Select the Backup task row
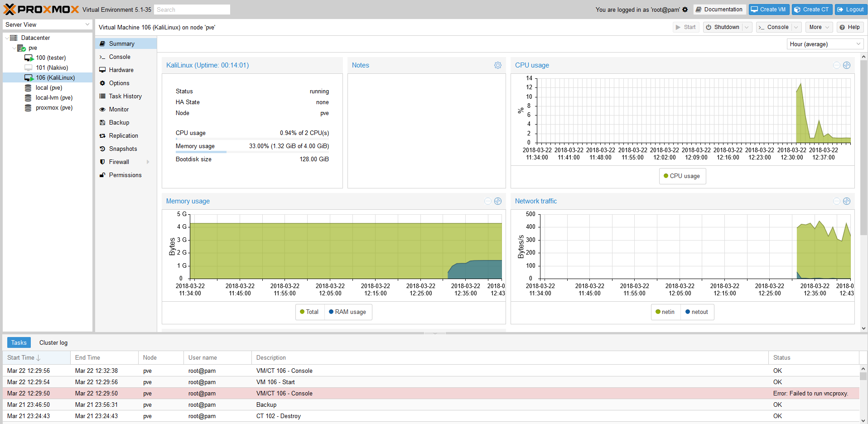The image size is (868, 424). [x=431, y=405]
